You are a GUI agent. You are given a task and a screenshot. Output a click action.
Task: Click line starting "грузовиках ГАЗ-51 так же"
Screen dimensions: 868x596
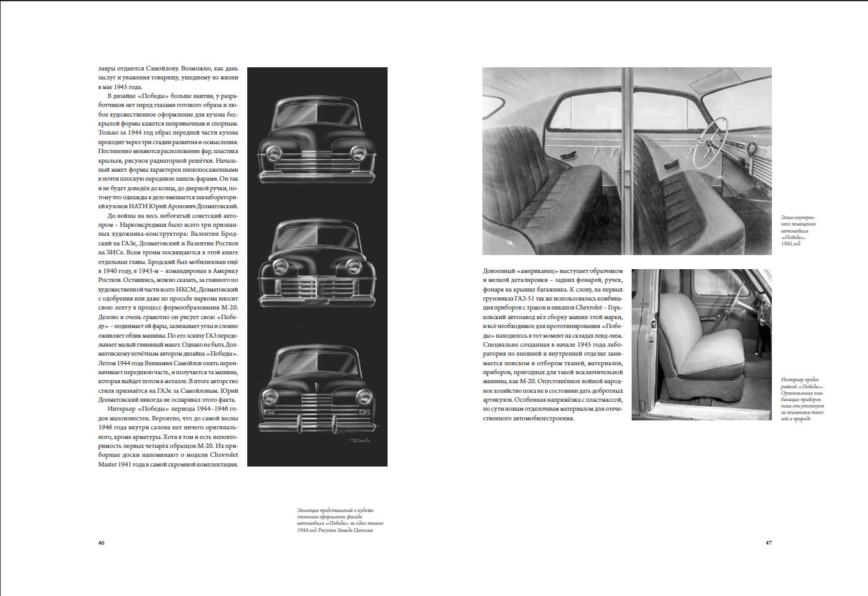tap(553, 299)
